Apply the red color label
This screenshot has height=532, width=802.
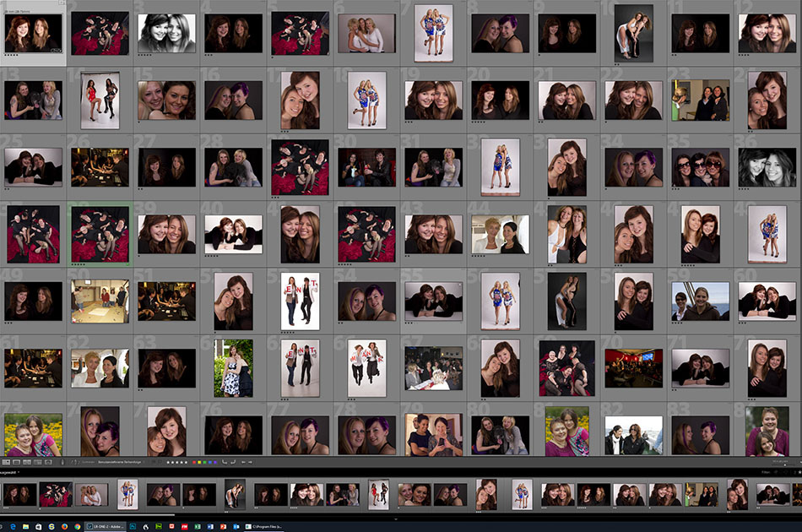pyautogui.click(x=193, y=462)
